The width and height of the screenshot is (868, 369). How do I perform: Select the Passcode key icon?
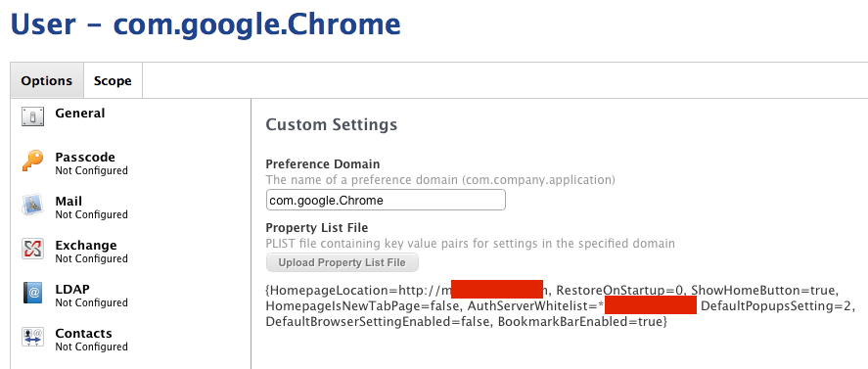(32, 161)
